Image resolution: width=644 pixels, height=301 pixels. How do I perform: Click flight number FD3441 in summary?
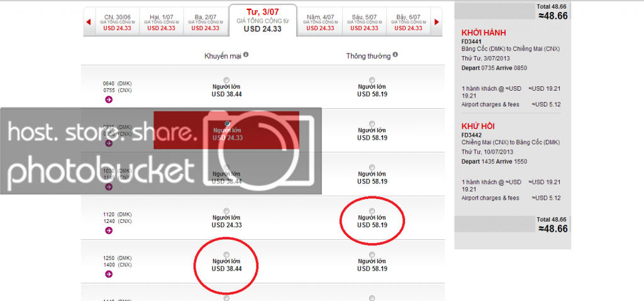472,42
